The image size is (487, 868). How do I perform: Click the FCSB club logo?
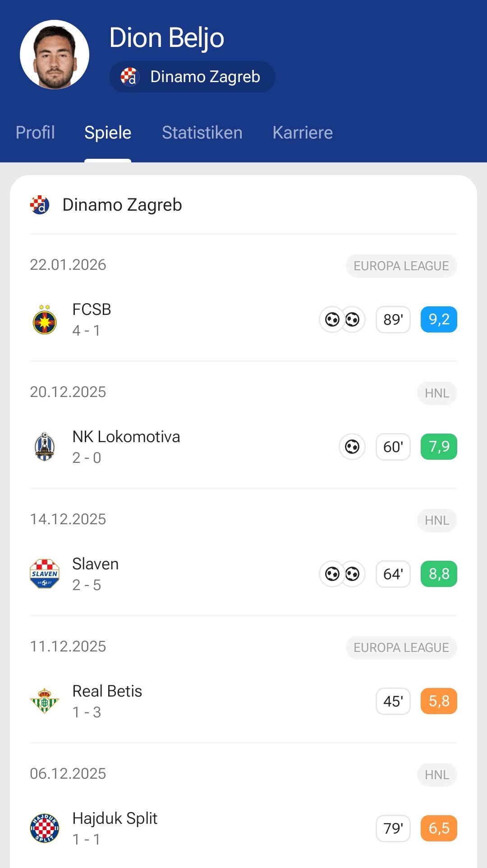(x=45, y=320)
